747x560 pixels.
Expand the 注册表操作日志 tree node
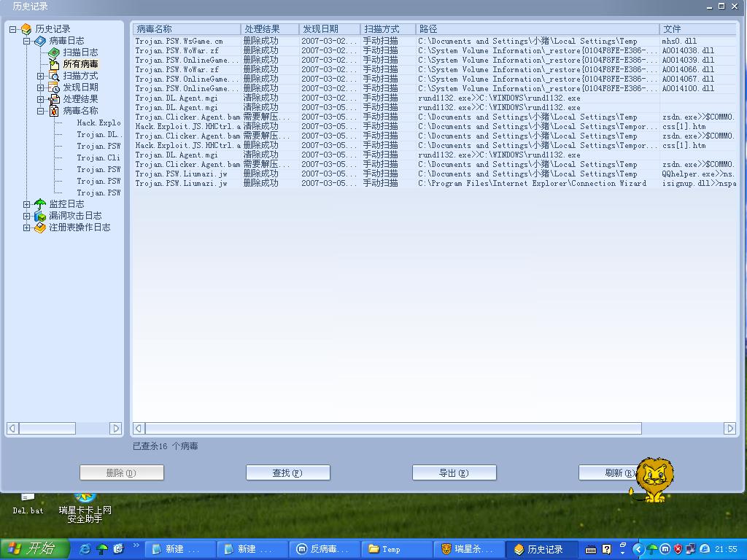[27, 227]
